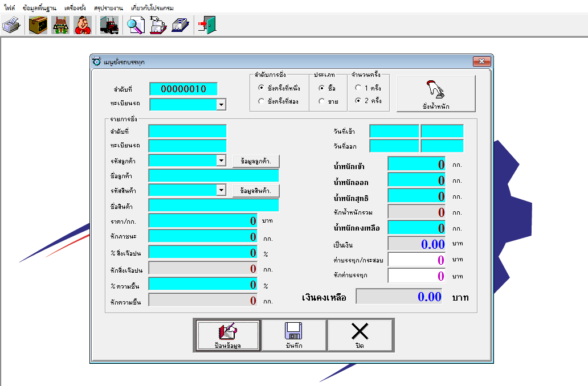
Task: Click the clock icon in dialog title
Action: pos(97,61)
